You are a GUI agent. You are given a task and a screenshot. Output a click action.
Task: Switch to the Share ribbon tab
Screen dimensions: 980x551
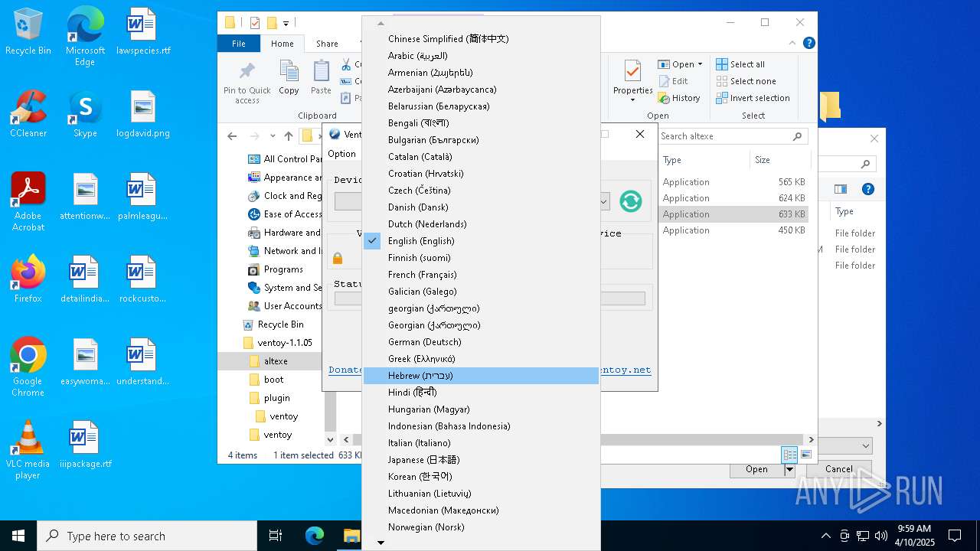(327, 44)
